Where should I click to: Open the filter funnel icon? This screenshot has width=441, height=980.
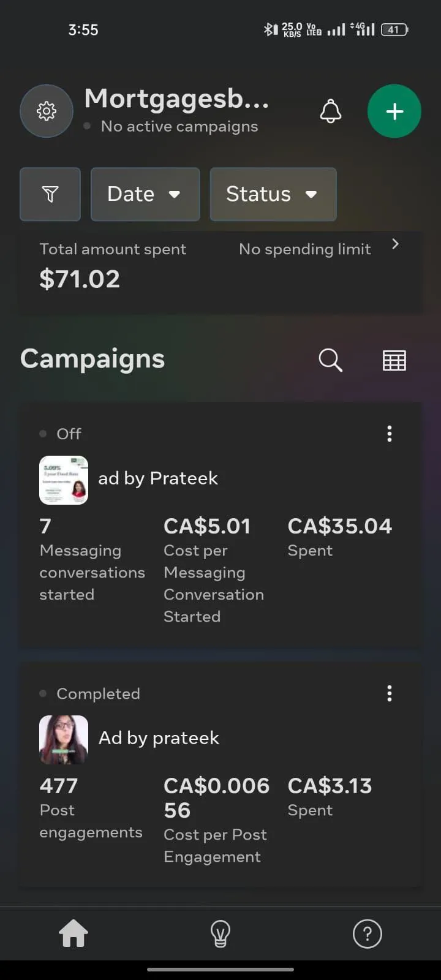click(50, 194)
